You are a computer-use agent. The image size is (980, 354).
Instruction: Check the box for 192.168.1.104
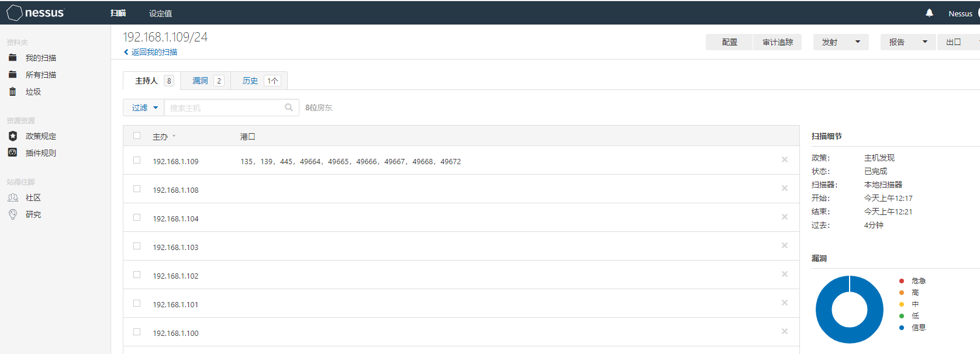point(137,217)
